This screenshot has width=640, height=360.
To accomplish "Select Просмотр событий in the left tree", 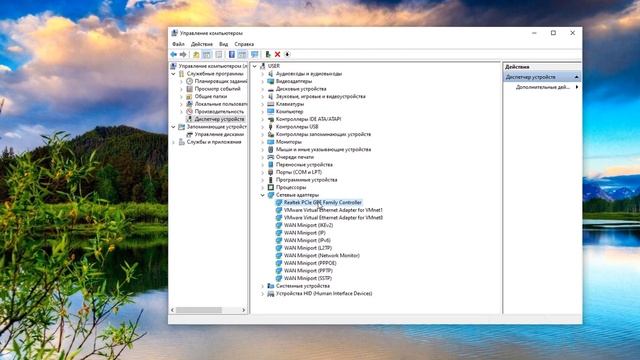I will (x=218, y=89).
